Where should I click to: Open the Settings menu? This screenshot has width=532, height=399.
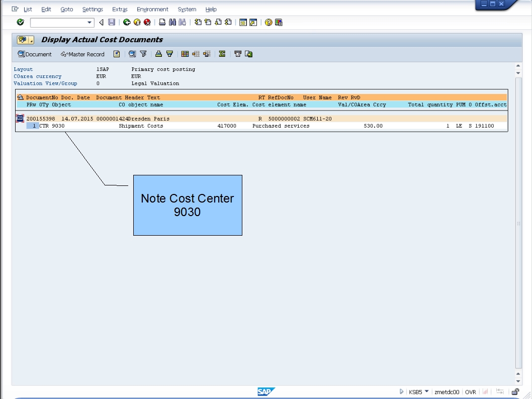pyautogui.click(x=93, y=9)
